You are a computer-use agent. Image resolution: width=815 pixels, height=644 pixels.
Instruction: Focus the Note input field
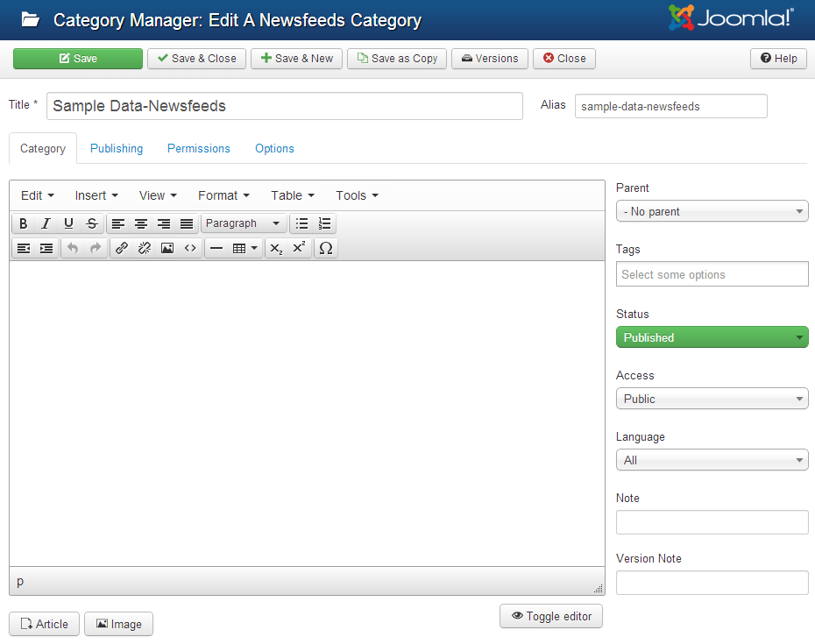[x=712, y=522]
